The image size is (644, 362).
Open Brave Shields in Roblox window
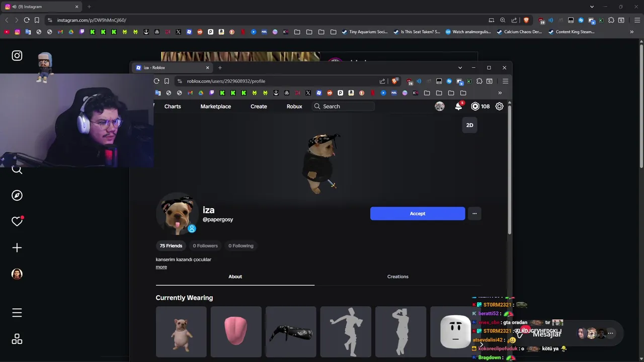coord(395,81)
